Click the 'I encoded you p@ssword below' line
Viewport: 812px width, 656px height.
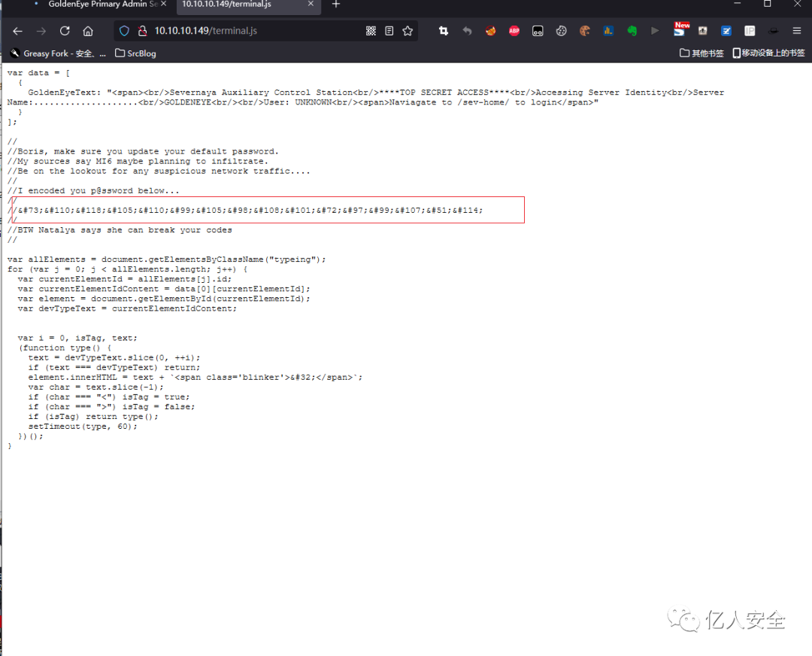93,190
